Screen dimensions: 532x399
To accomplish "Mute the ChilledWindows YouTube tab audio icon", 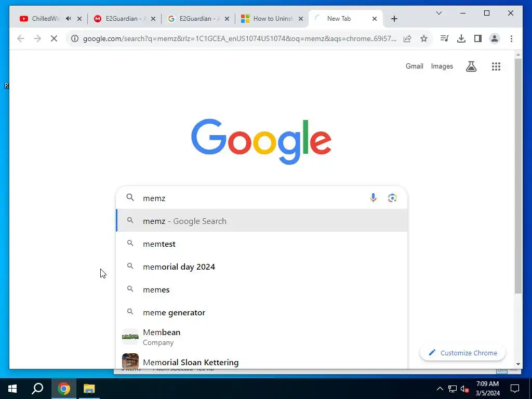I will pyautogui.click(x=69, y=19).
